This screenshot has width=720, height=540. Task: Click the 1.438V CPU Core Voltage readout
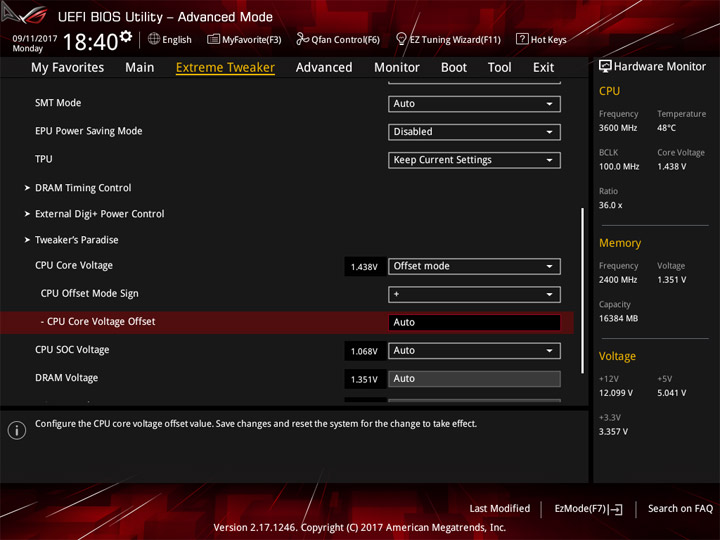365,267
